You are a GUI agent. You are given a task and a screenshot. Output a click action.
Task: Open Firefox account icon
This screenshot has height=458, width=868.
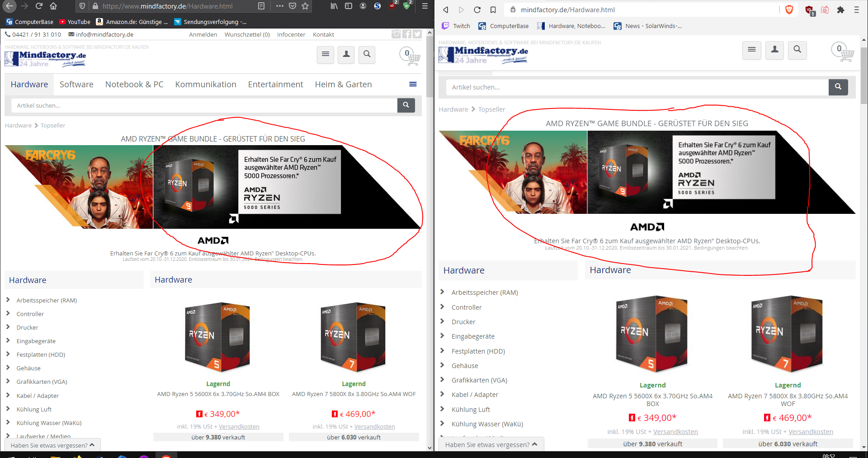pos(363,6)
